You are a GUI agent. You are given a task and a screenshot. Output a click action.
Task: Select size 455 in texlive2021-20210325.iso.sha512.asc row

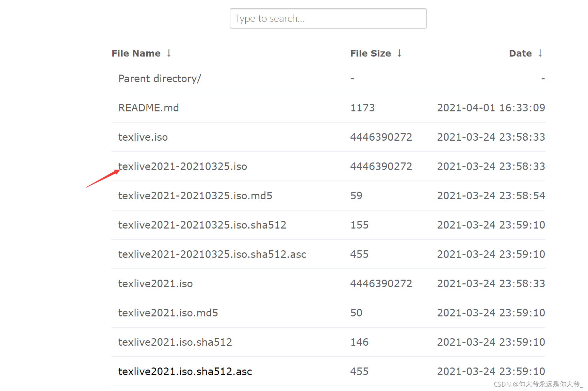pos(359,254)
